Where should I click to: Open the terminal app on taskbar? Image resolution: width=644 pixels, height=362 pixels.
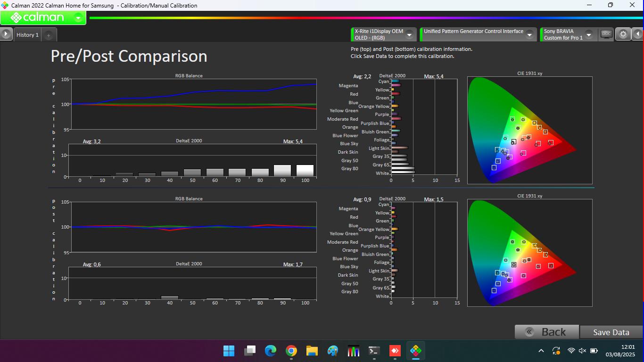[374, 351]
